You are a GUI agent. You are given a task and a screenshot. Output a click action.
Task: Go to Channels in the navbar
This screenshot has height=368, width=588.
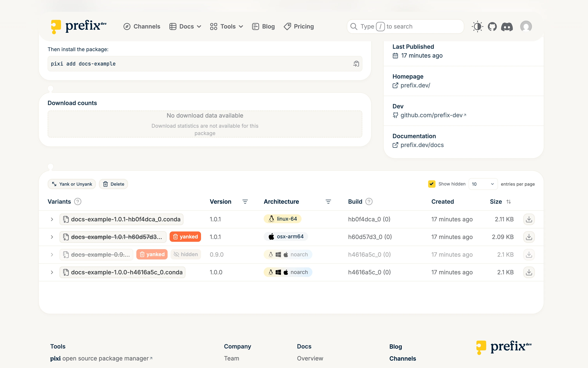pyautogui.click(x=142, y=26)
